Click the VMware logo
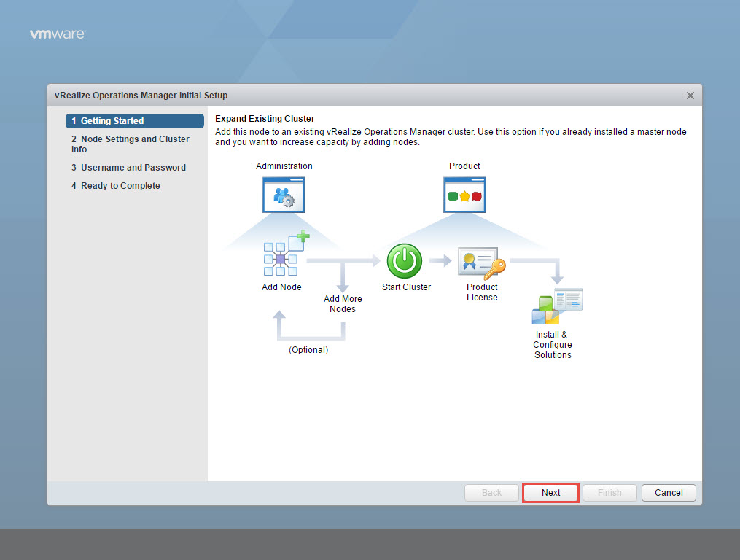Image resolution: width=740 pixels, height=560 pixels. (x=58, y=34)
